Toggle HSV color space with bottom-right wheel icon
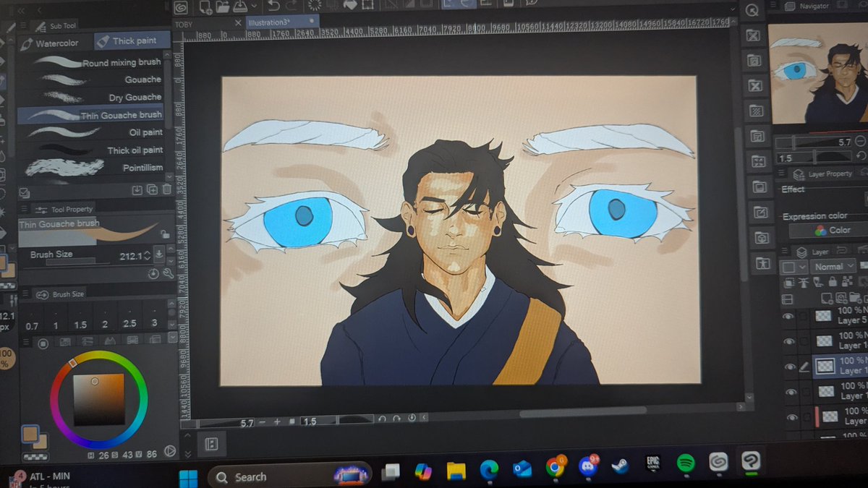 [x=169, y=451]
